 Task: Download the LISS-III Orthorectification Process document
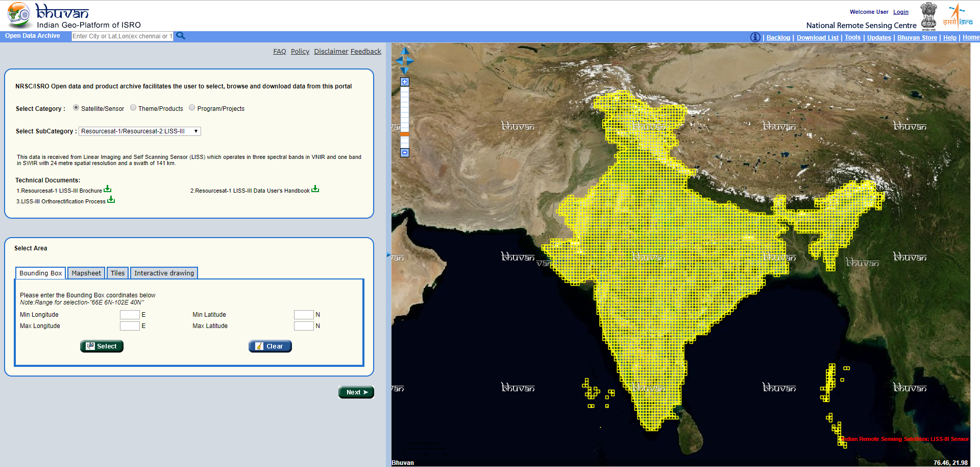(111, 200)
